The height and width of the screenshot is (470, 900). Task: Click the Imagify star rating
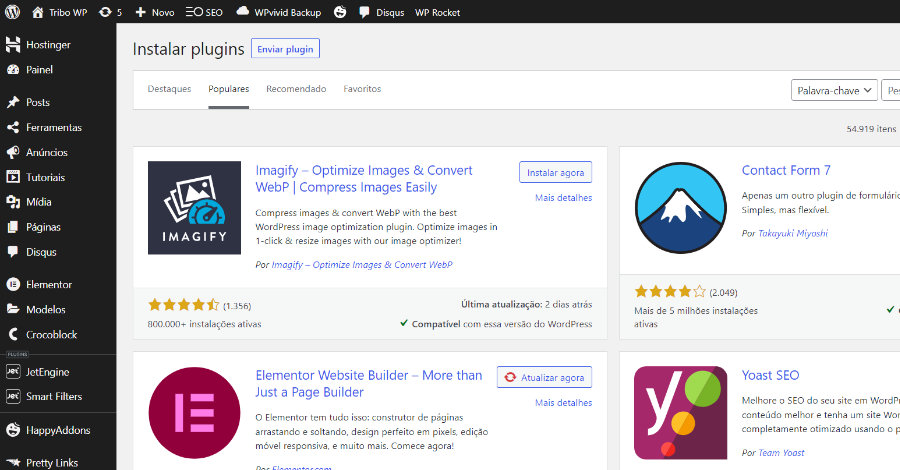184,305
